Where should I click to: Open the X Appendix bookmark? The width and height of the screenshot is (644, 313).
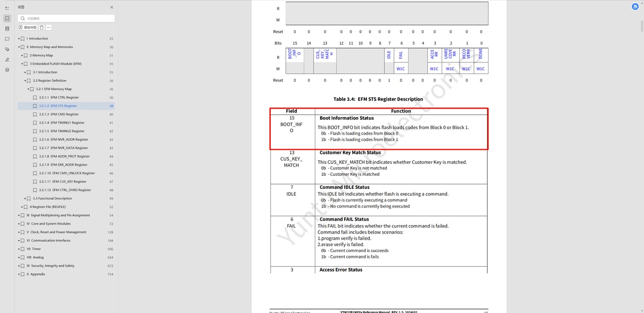(36, 274)
